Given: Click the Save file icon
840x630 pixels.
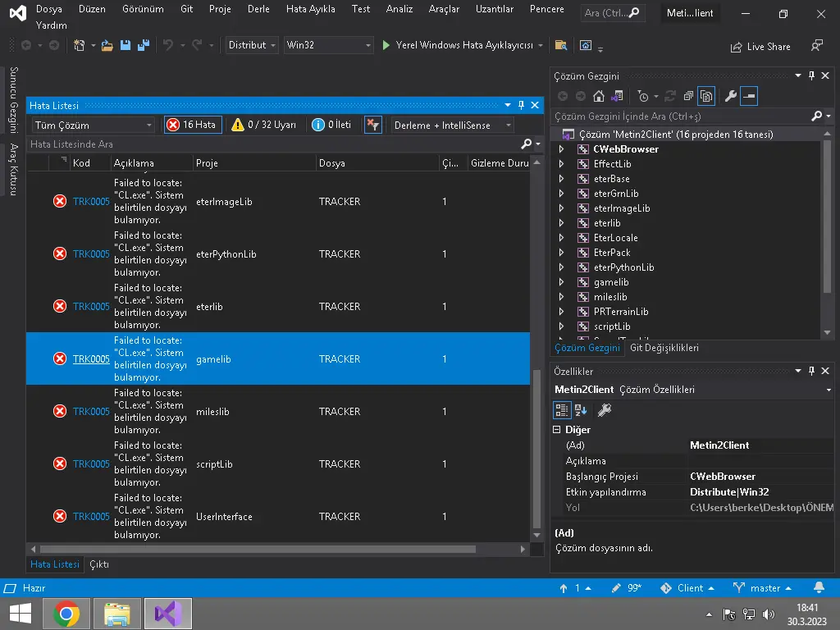Looking at the screenshot, I should (126, 46).
